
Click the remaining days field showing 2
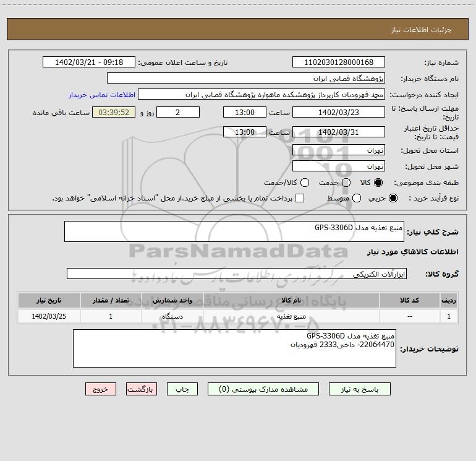(x=178, y=112)
